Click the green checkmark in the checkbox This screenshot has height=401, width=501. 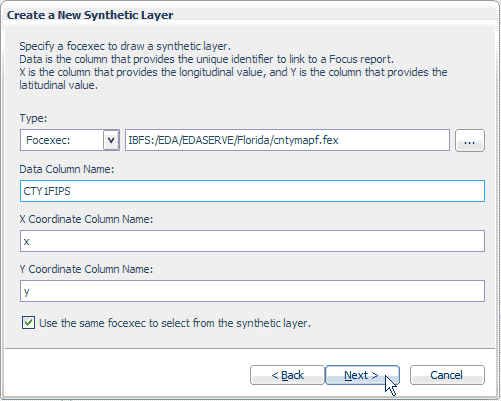pos(28,323)
